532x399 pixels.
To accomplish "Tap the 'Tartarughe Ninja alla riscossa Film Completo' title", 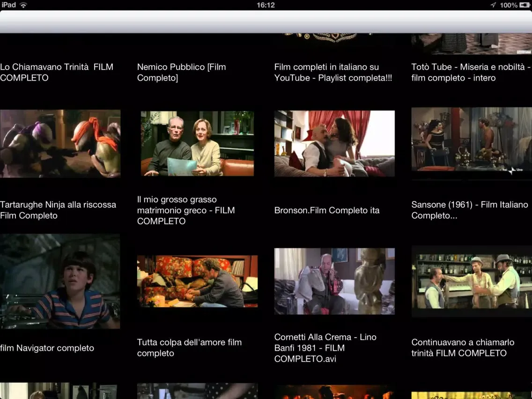I will click(x=58, y=210).
